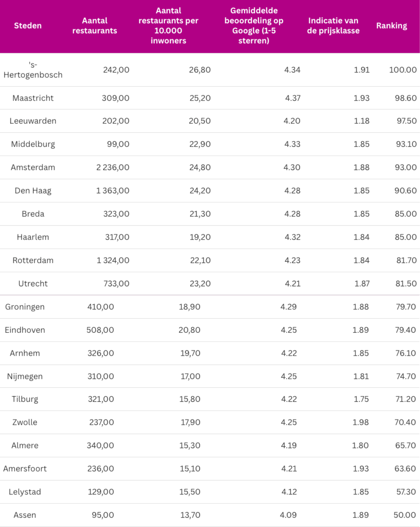This screenshot has height=527, width=420.
Task: Click Utrecht's ranking score 81.50
Action: [406, 284]
